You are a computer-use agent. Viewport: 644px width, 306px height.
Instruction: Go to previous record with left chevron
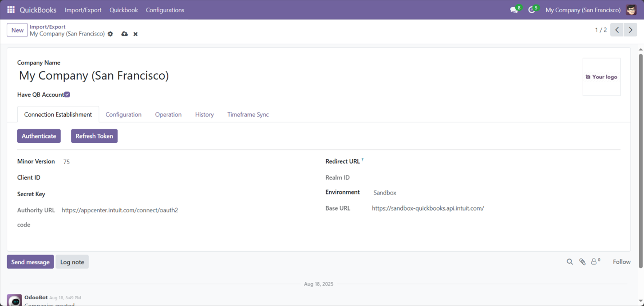617,30
